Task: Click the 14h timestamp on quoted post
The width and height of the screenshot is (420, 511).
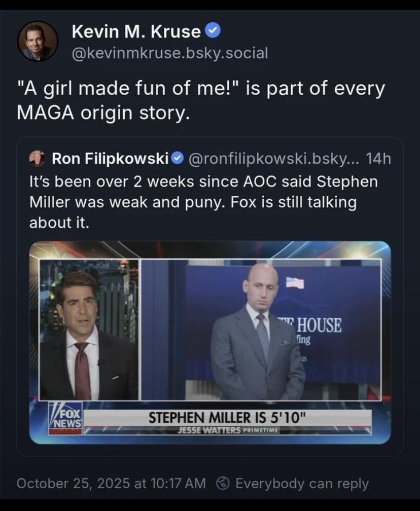Action: [x=378, y=159]
